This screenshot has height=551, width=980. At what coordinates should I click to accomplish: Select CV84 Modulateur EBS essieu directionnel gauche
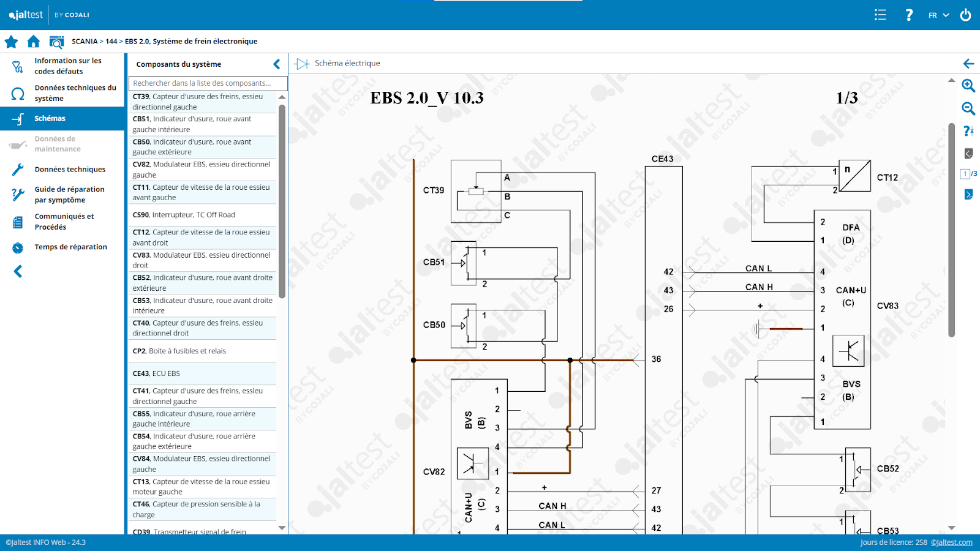203,464
